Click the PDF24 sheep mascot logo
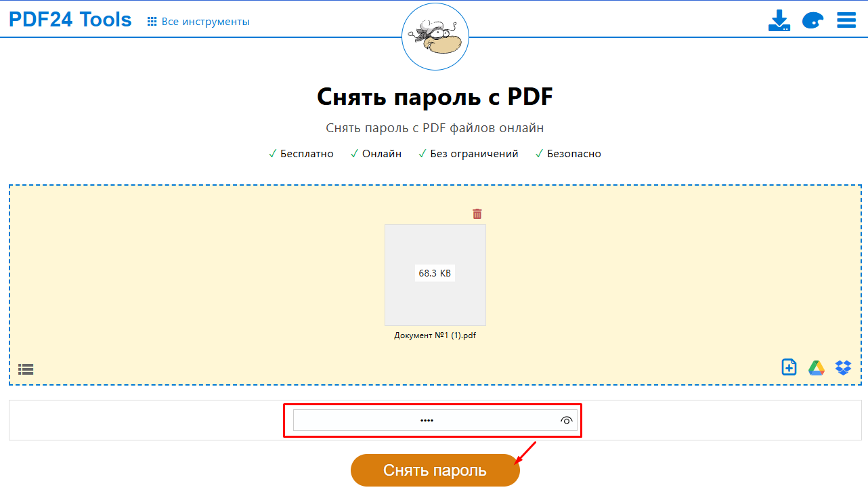Image resolution: width=868 pixels, height=494 pixels. (x=435, y=37)
